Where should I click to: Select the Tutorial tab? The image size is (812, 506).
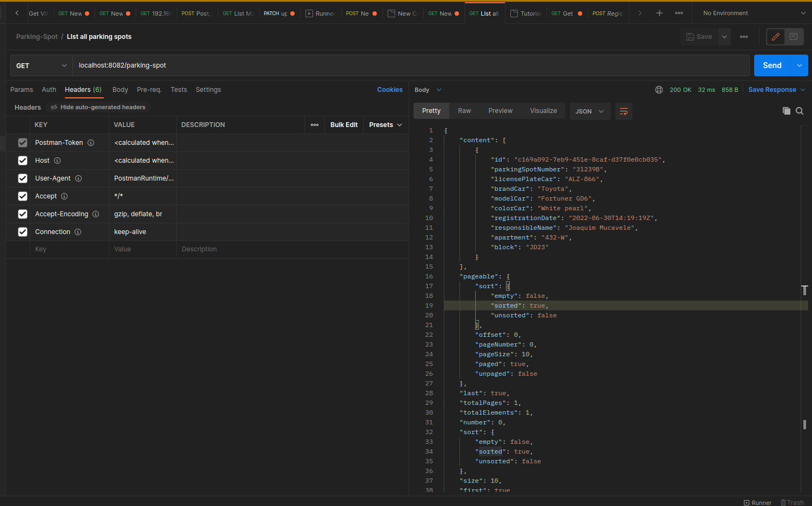525,13
